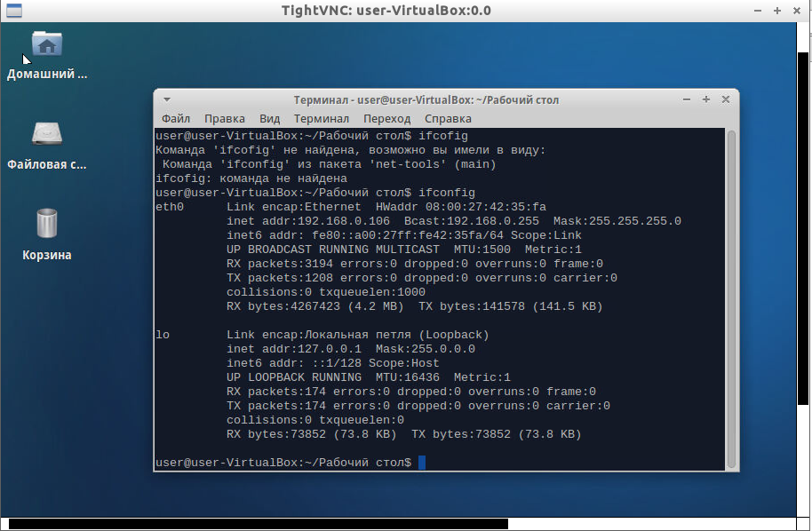Screen dimensions: 812x531
Task: Open terminal window menu arrow in title bar
Action: pos(167,99)
